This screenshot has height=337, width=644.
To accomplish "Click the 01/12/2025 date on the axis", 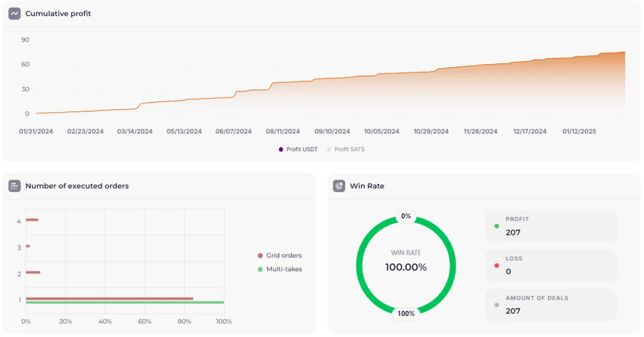I will point(579,132).
